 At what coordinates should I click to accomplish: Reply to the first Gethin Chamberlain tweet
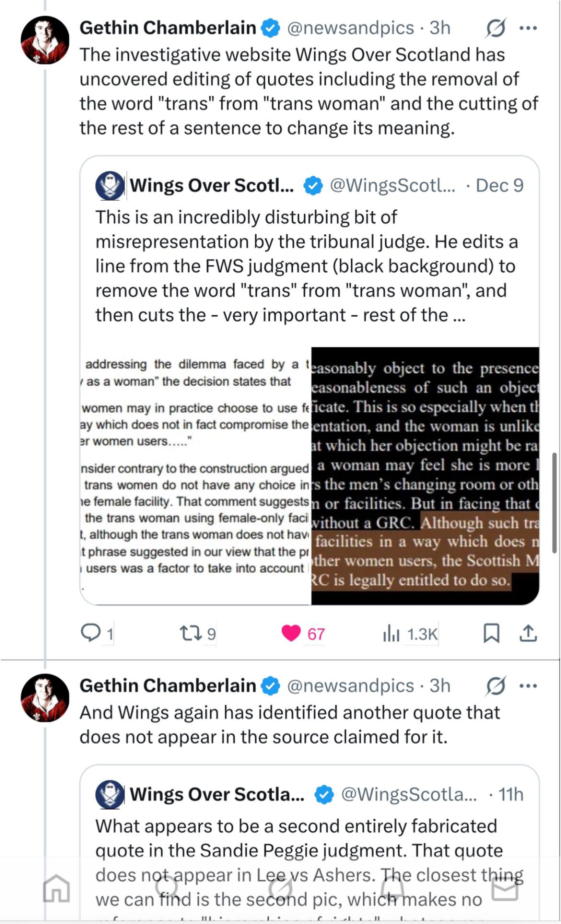(x=91, y=633)
